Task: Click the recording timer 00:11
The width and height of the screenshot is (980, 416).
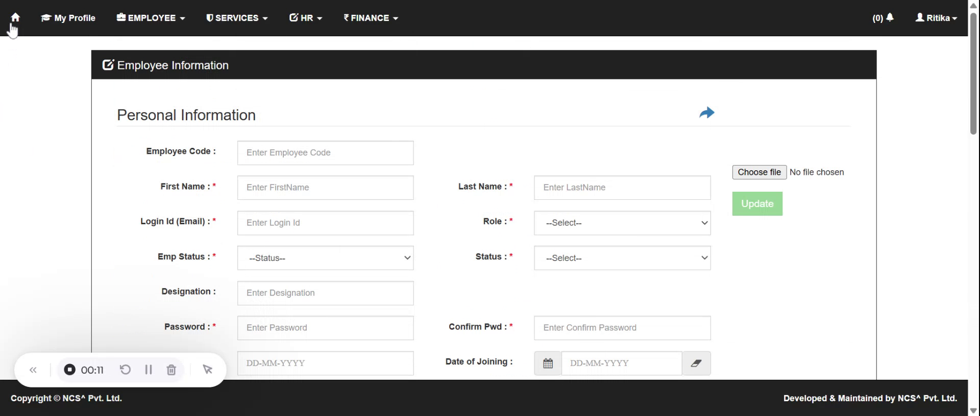Action: point(92,370)
